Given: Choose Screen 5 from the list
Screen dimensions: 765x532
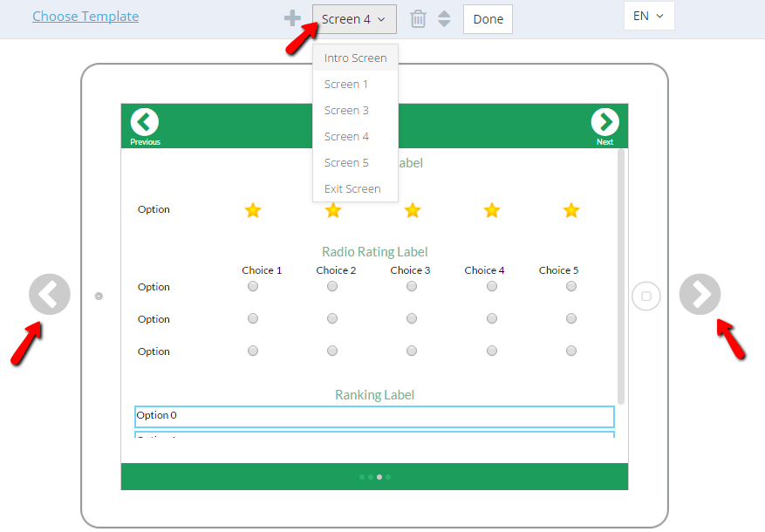Looking at the screenshot, I should point(355,162).
